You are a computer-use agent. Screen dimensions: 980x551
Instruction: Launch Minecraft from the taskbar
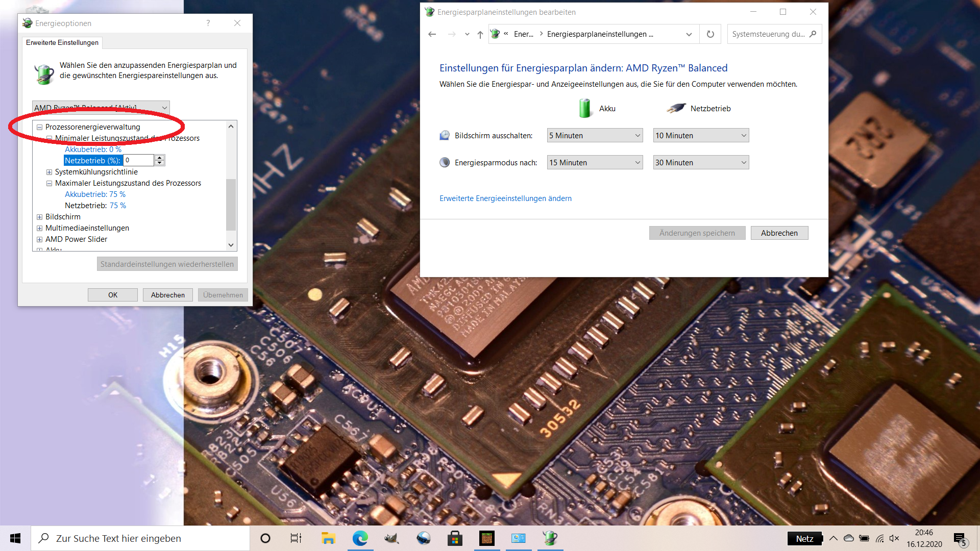[487, 538]
